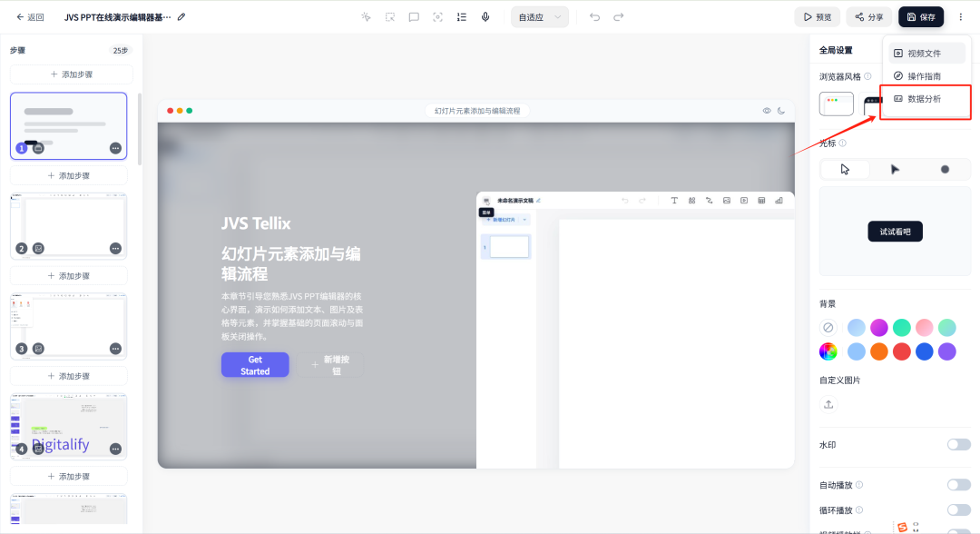
Task: Upload a custom background image
Action: pyautogui.click(x=828, y=404)
